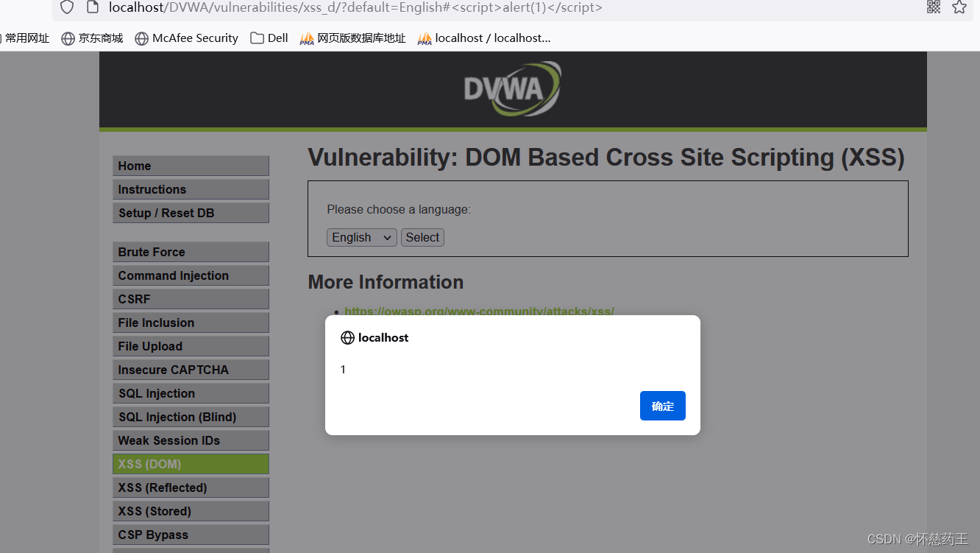Click the address bar URL
Viewport: 980px width, 553px height.
pyautogui.click(x=355, y=8)
